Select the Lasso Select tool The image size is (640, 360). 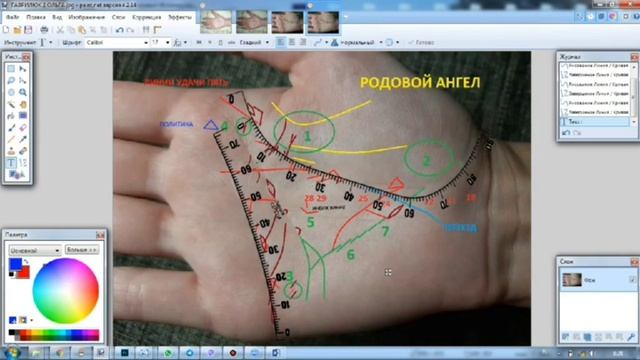point(11,80)
